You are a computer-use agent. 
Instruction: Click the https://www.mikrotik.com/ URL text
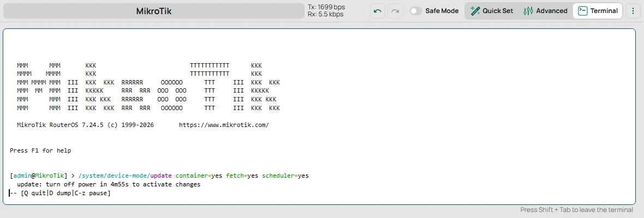[x=224, y=125]
